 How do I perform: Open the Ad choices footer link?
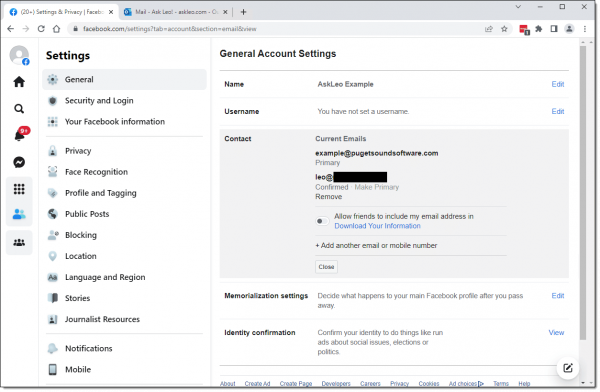(x=466, y=383)
